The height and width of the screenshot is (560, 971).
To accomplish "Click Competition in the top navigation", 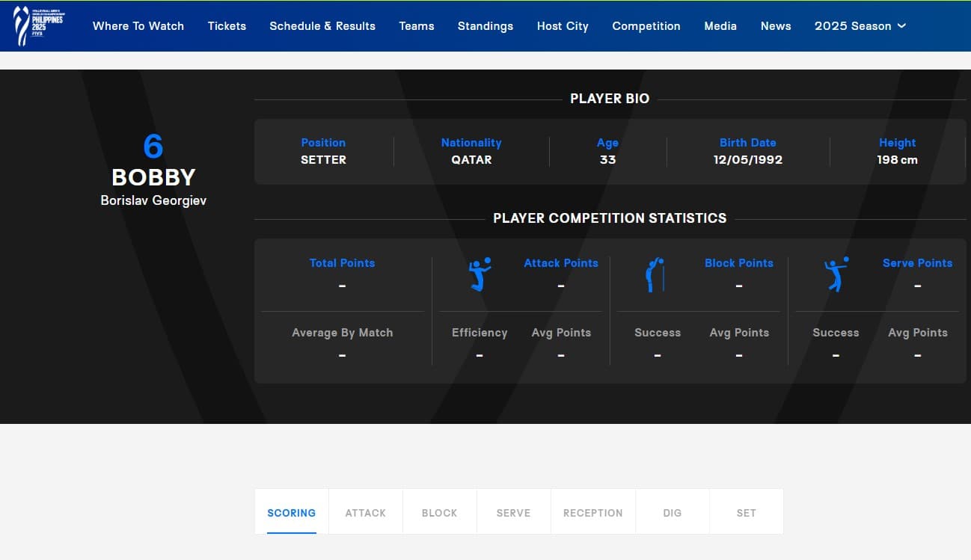I will 646,25.
